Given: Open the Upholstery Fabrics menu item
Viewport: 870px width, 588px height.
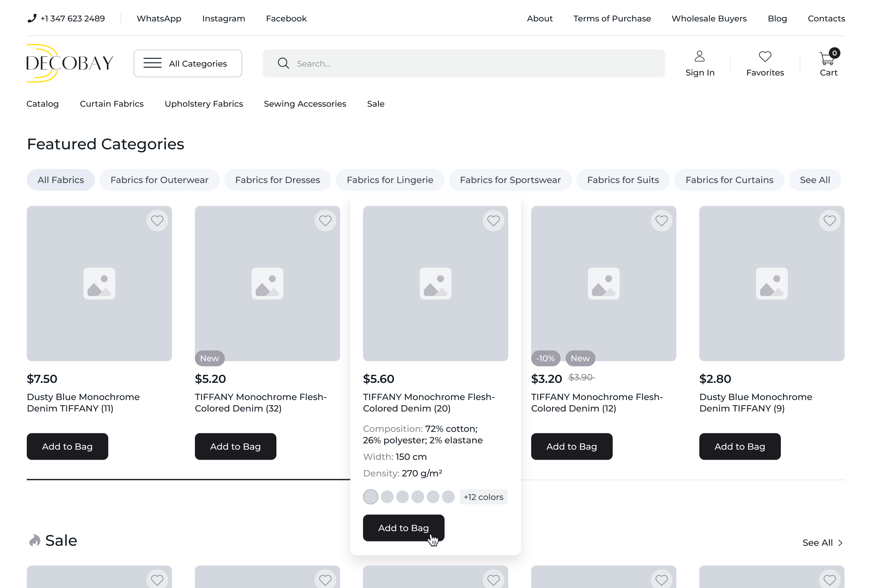Looking at the screenshot, I should 204,104.
